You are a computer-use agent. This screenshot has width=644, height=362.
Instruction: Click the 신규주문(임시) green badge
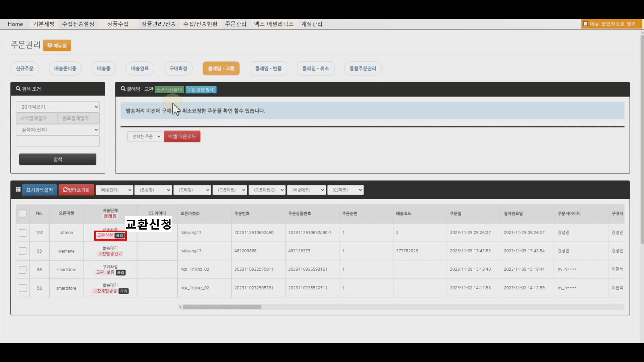169,89
